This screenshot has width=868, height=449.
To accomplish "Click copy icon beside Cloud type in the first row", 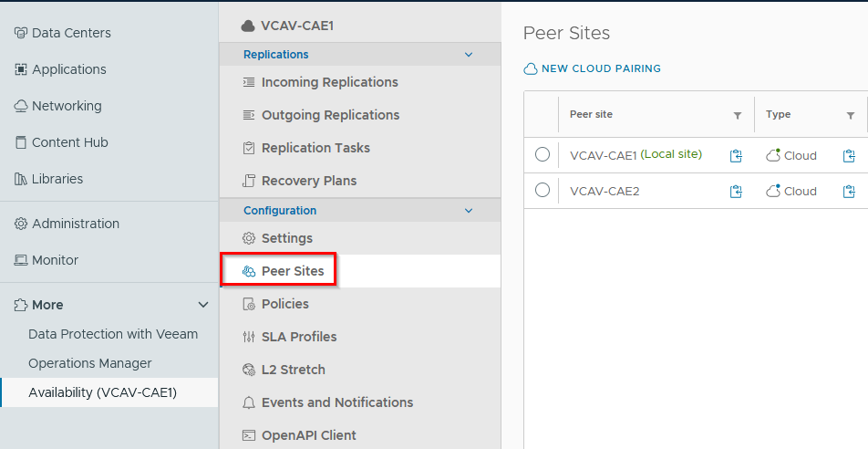I will (x=849, y=156).
